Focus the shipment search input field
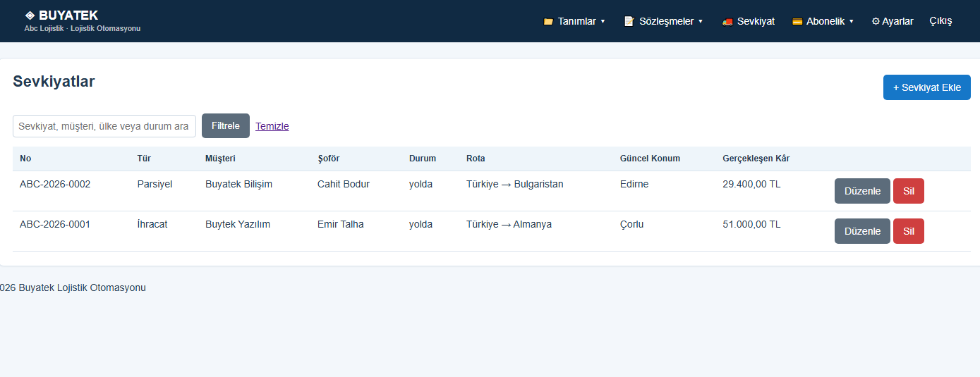The width and height of the screenshot is (980, 377). (x=104, y=126)
